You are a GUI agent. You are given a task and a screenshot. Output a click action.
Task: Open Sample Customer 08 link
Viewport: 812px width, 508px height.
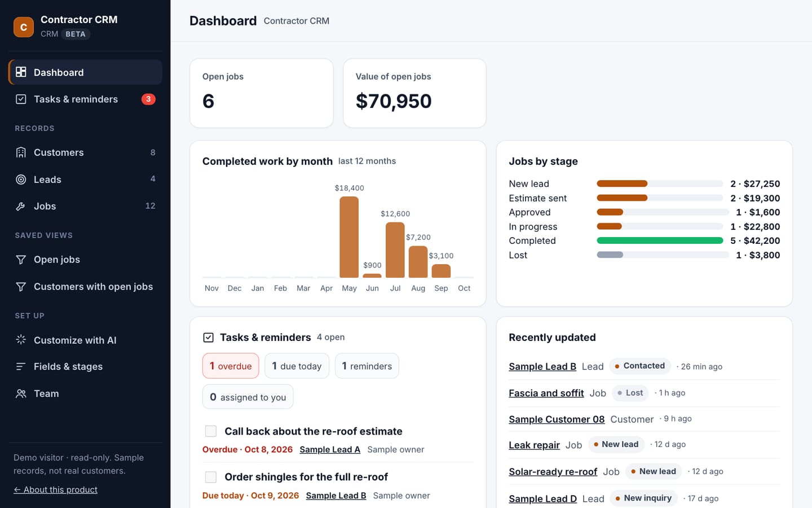[557, 419]
